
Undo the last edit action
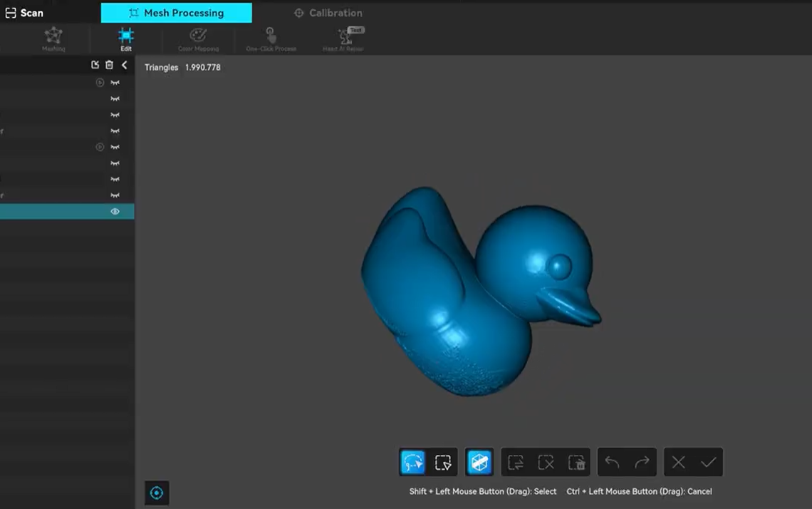tap(612, 463)
